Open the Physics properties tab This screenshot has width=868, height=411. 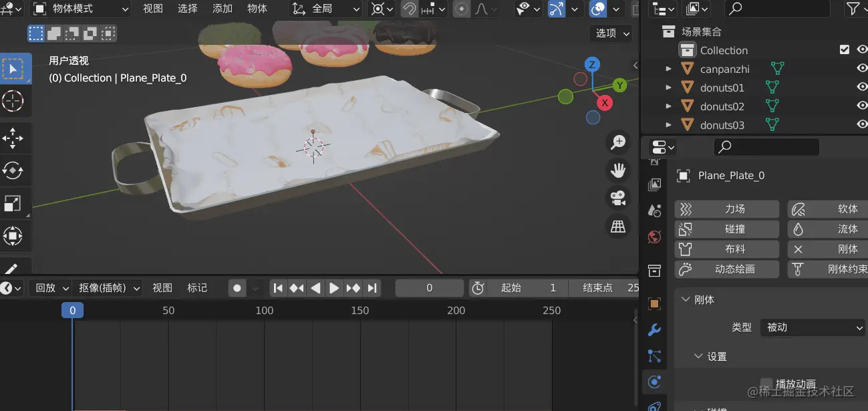[x=654, y=382]
